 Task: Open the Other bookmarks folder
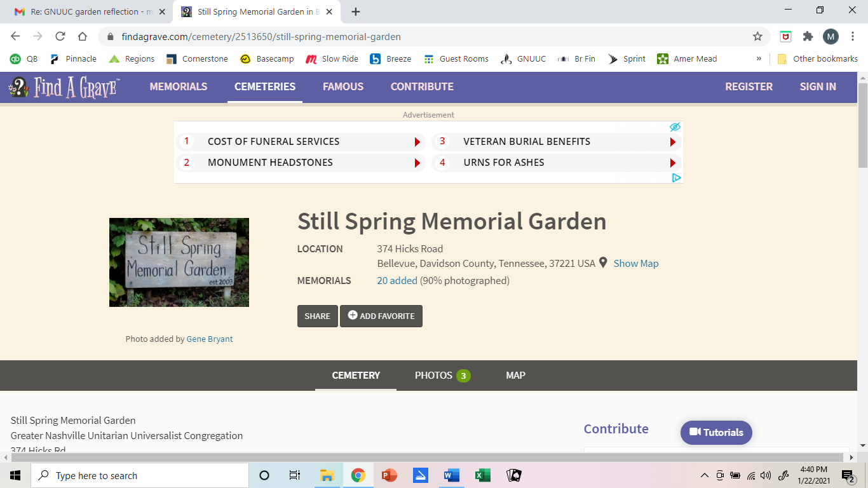click(x=817, y=58)
